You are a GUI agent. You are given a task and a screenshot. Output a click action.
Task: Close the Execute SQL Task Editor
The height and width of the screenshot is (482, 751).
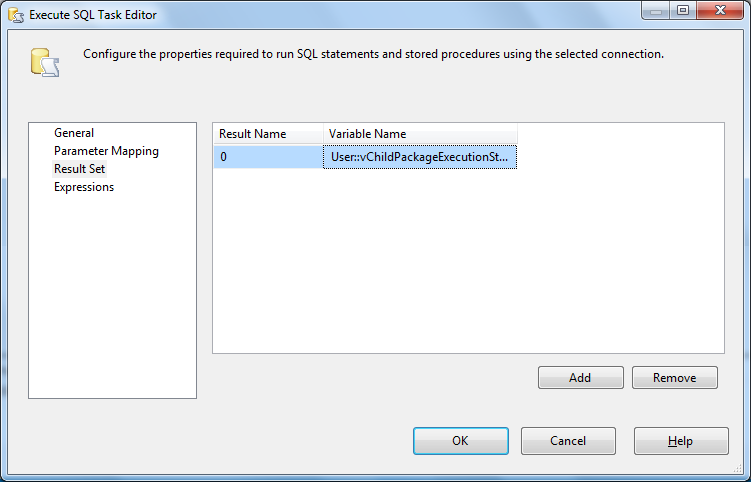tap(720, 11)
